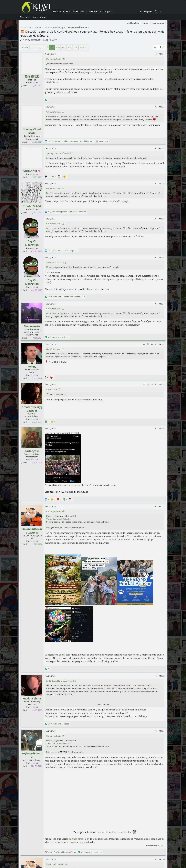Go to the previous page with Prev
Screen dimensions: 186x868
(x=25, y=47)
